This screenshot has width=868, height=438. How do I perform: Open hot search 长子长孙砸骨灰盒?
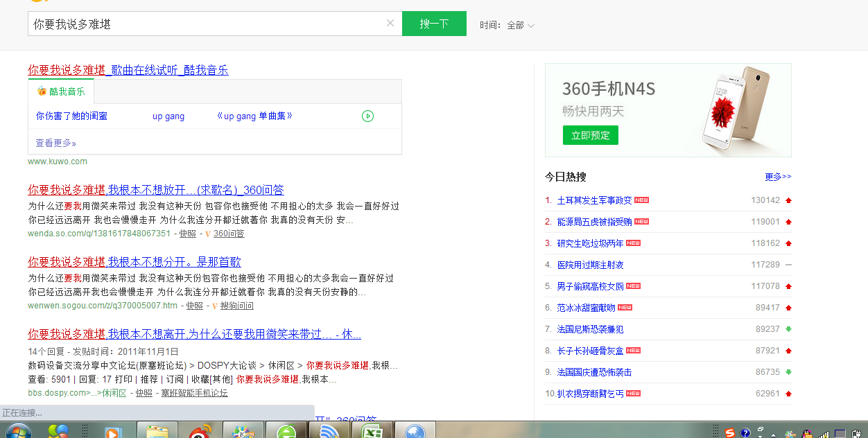(591, 351)
